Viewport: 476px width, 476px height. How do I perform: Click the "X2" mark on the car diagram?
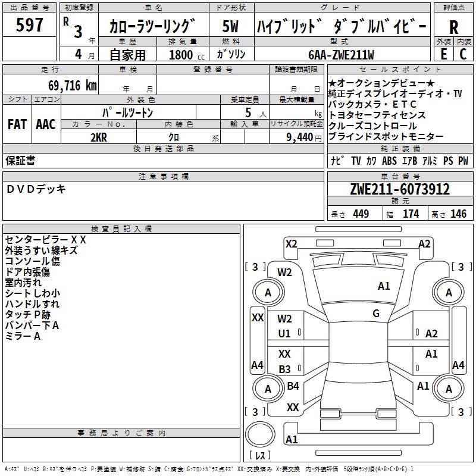coord(292,244)
